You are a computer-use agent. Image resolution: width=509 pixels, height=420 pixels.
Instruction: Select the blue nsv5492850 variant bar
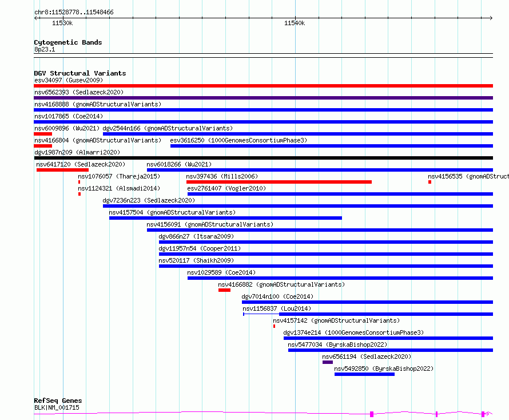[364, 374]
